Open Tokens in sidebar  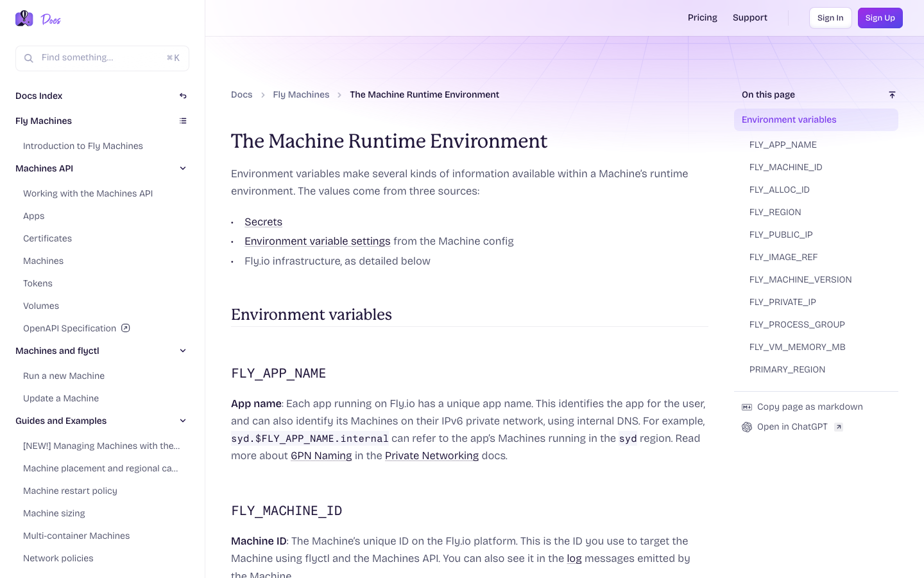pyautogui.click(x=38, y=283)
